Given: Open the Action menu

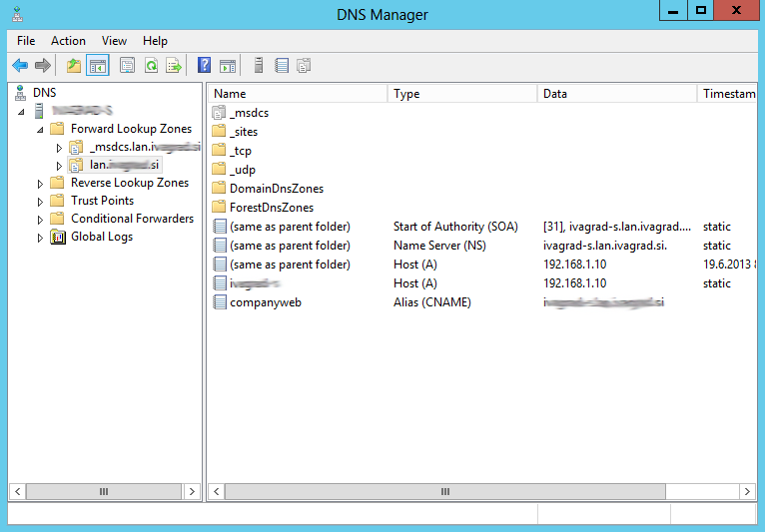Looking at the screenshot, I should tap(68, 41).
